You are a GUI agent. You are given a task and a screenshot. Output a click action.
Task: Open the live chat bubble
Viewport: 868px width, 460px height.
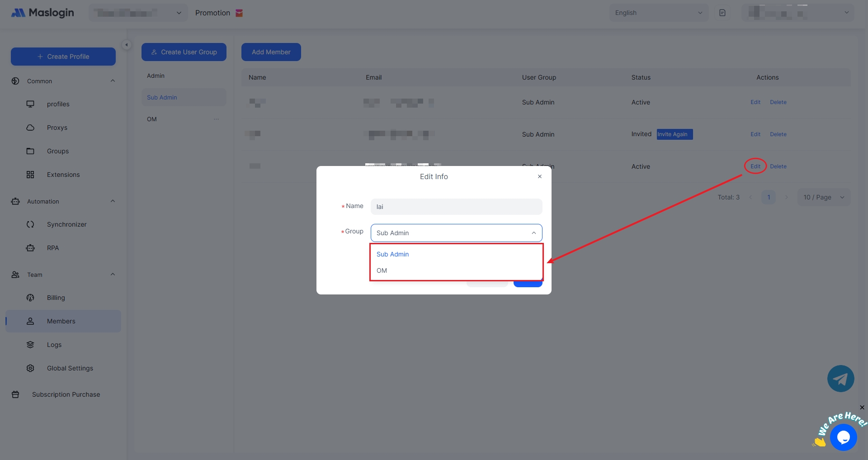[x=843, y=437]
